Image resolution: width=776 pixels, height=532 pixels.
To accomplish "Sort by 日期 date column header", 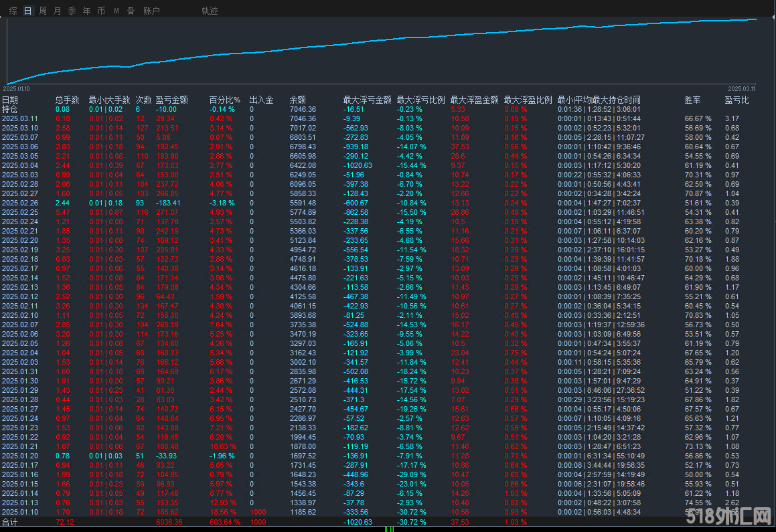I will coord(10,100).
